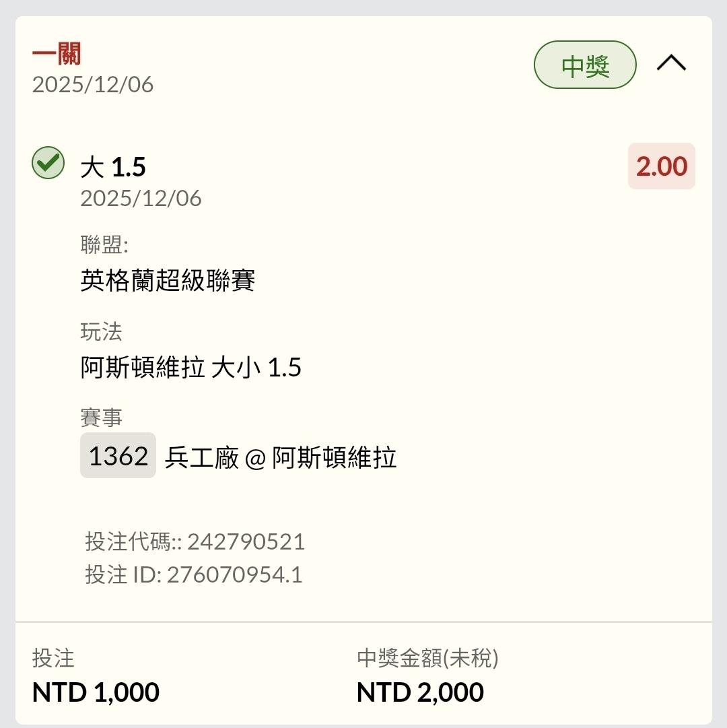Tap the 兵工廠 @ 阿斯頓維拉 match name
The width and height of the screenshot is (727, 728).
[281, 458]
